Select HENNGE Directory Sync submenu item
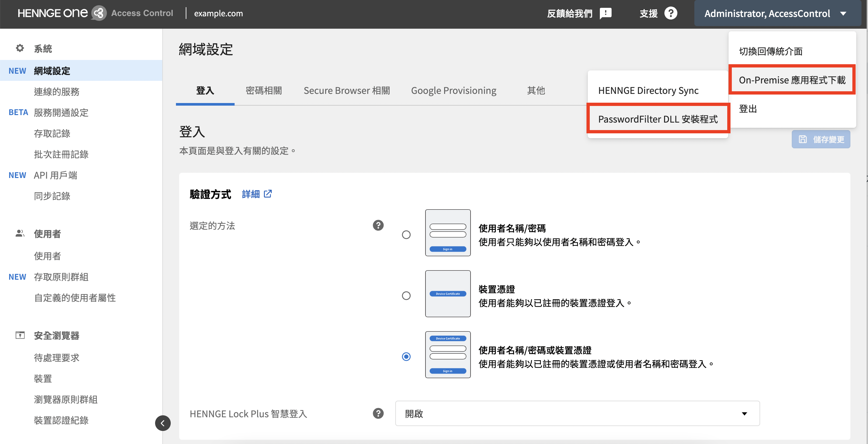This screenshot has width=868, height=444. (x=658, y=90)
